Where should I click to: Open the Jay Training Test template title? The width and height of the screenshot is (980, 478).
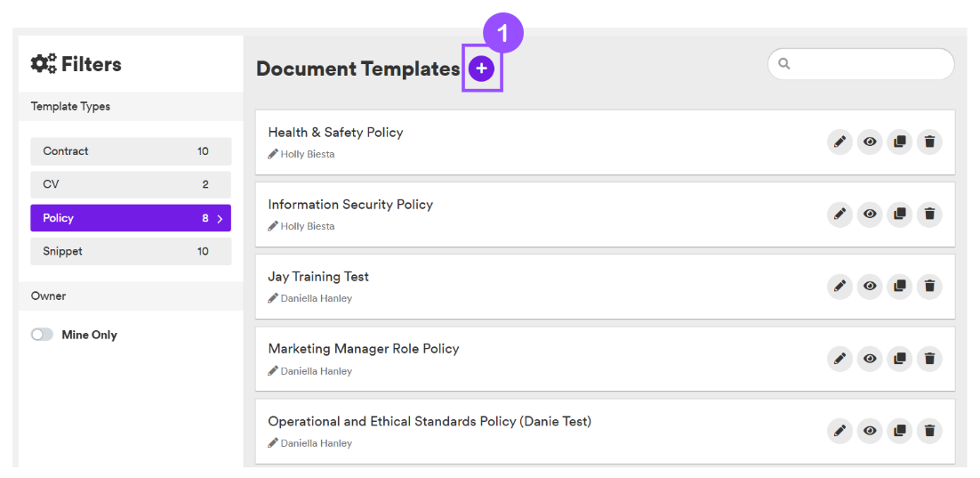tap(318, 277)
